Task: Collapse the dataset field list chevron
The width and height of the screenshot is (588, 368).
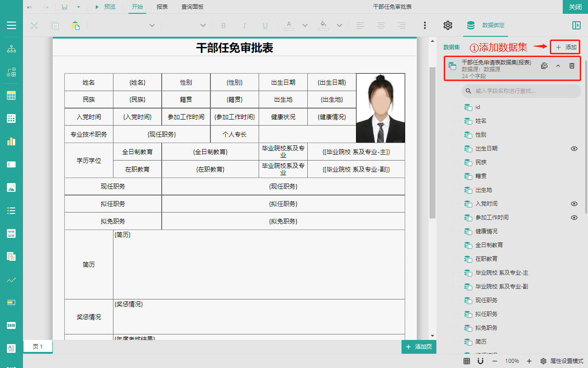Action: point(558,66)
